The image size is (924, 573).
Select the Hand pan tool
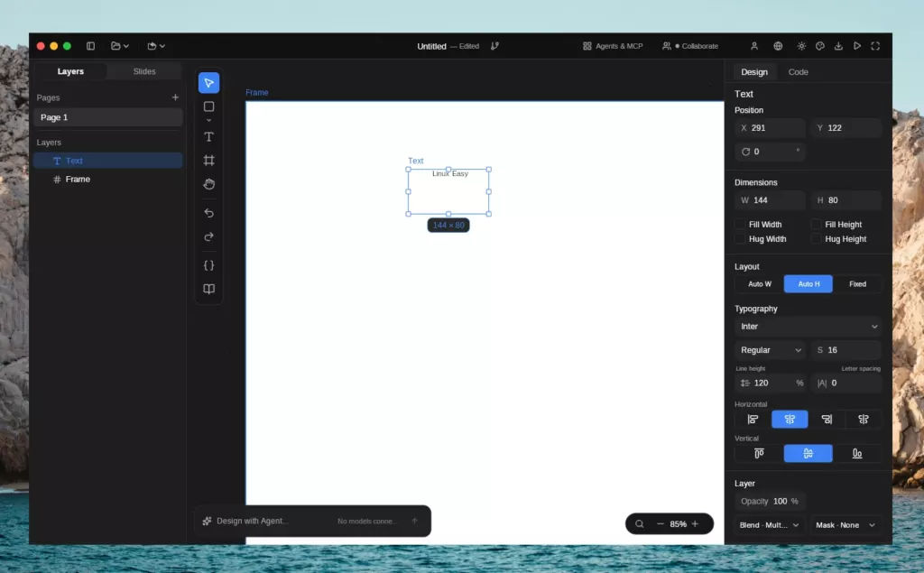(x=208, y=184)
